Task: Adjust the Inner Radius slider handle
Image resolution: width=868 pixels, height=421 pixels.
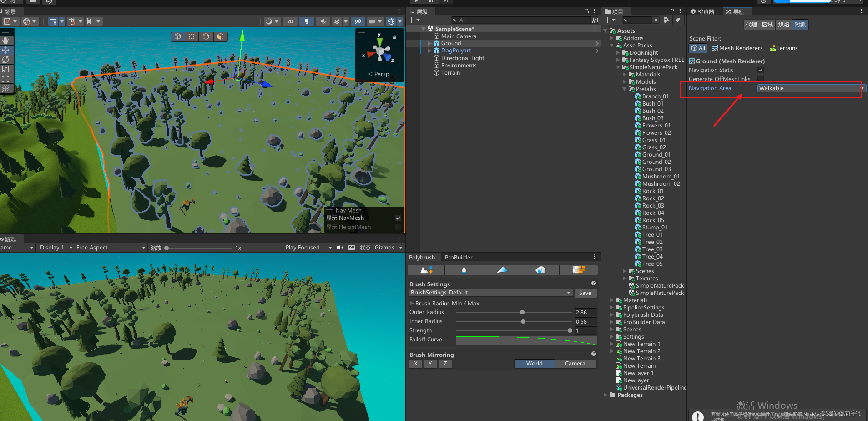Action: tap(523, 321)
